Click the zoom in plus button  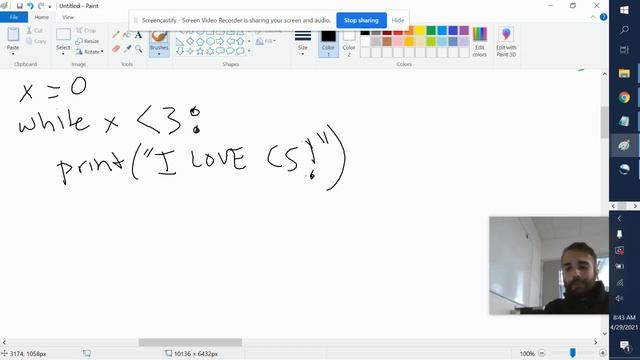(x=602, y=353)
